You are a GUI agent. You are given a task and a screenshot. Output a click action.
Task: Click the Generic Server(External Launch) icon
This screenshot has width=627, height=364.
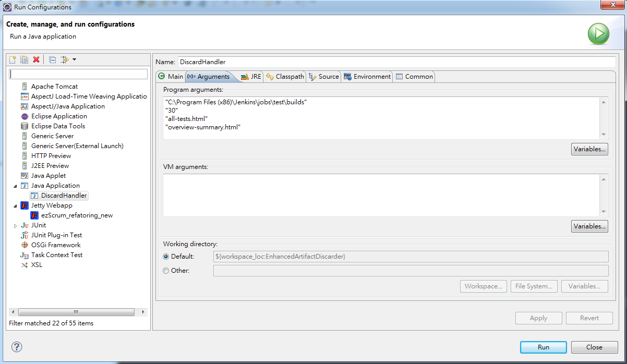25,146
